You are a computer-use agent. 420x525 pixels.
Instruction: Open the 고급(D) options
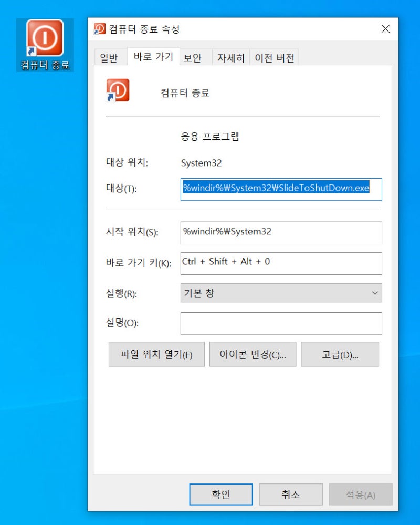340,354
